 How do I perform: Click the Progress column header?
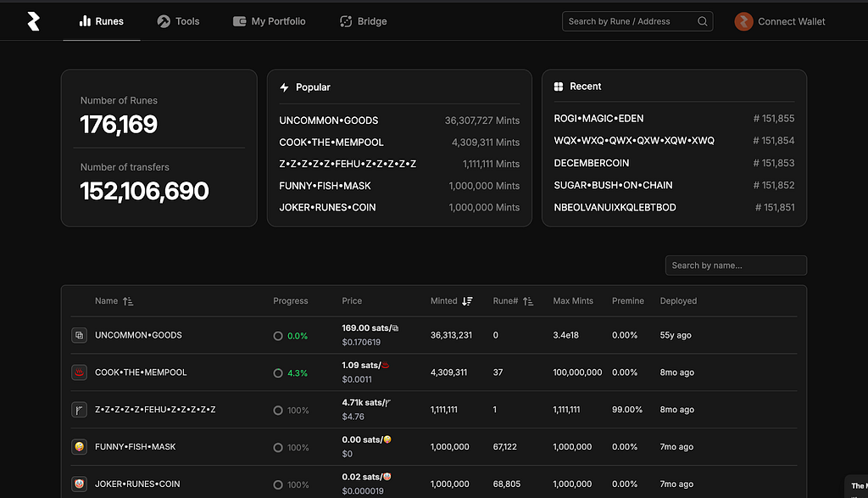[290, 301]
